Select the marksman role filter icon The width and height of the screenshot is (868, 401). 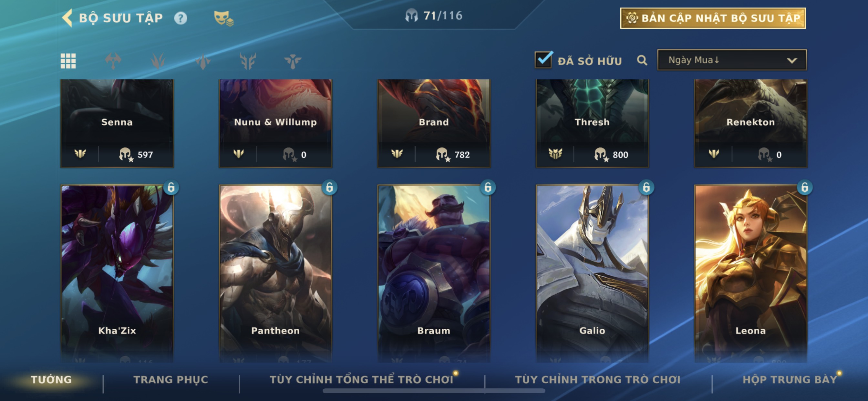pyautogui.click(x=248, y=61)
